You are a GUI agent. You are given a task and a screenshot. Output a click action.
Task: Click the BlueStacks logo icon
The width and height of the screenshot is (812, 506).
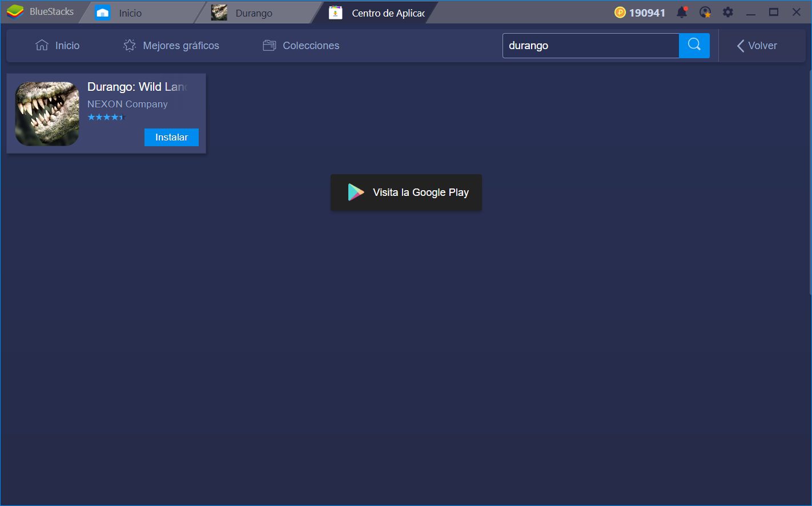pyautogui.click(x=14, y=12)
